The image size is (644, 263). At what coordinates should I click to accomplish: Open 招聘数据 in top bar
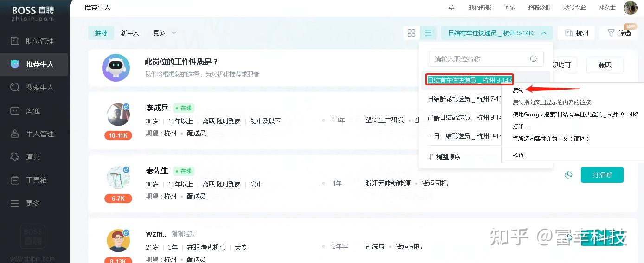tap(540, 7)
